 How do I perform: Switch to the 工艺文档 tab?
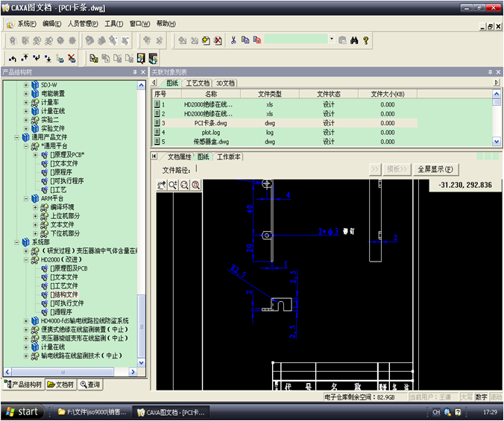pyautogui.click(x=198, y=83)
